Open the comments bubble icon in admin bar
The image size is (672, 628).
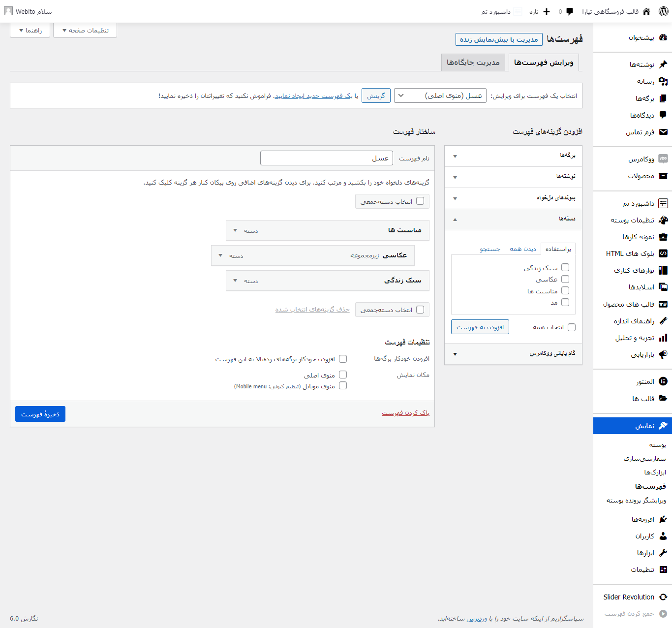pyautogui.click(x=570, y=11)
